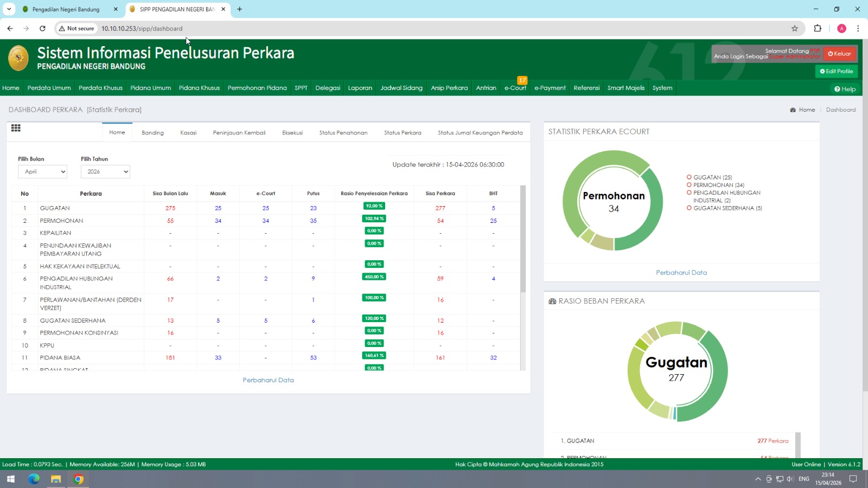Toggle GUGATAN SEDERHANA legend item

click(727, 208)
